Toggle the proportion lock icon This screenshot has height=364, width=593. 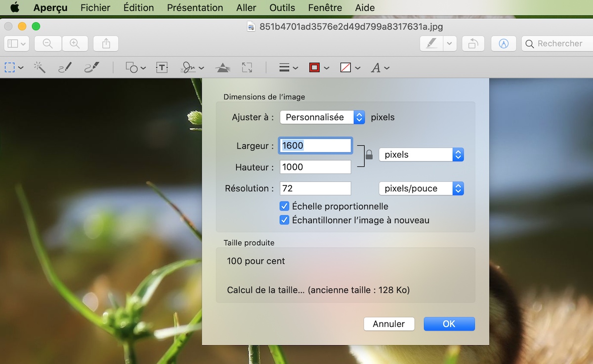pyautogui.click(x=369, y=156)
